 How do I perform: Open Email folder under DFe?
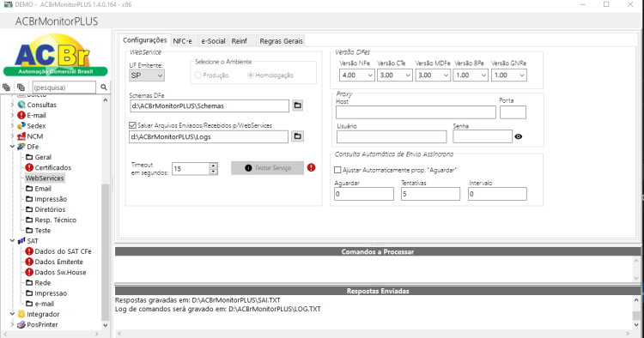click(x=38, y=188)
